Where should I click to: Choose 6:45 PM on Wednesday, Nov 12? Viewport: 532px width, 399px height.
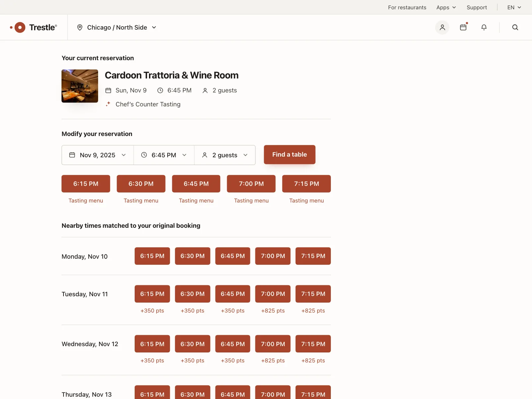click(x=233, y=344)
